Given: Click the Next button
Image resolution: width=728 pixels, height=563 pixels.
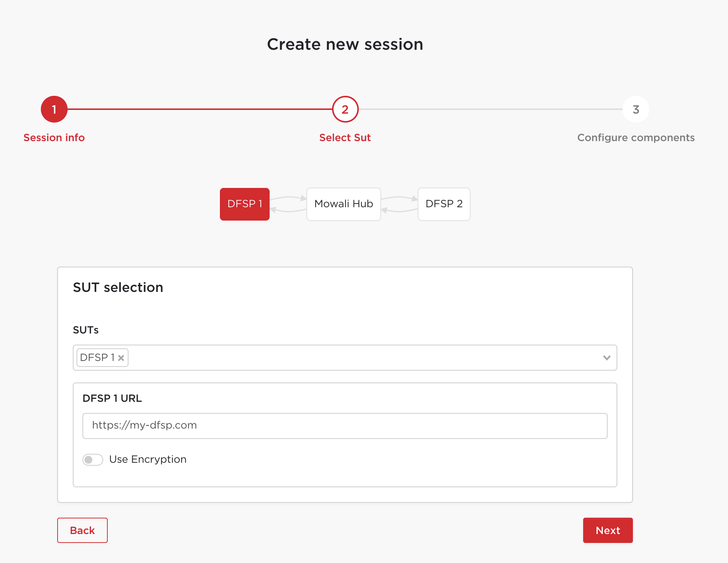Looking at the screenshot, I should point(608,531).
